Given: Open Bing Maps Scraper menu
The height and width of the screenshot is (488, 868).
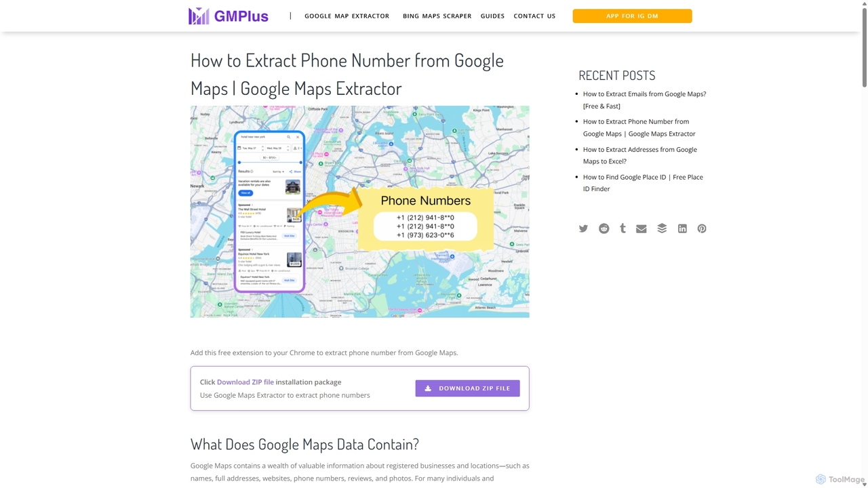Looking at the screenshot, I should pos(437,16).
